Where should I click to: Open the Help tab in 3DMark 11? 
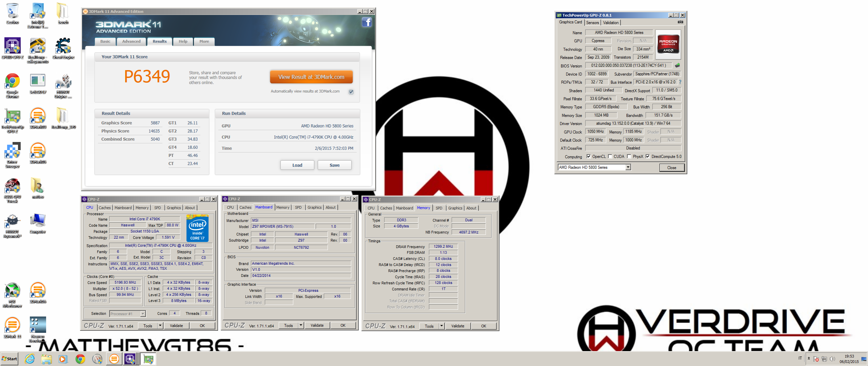(x=183, y=41)
